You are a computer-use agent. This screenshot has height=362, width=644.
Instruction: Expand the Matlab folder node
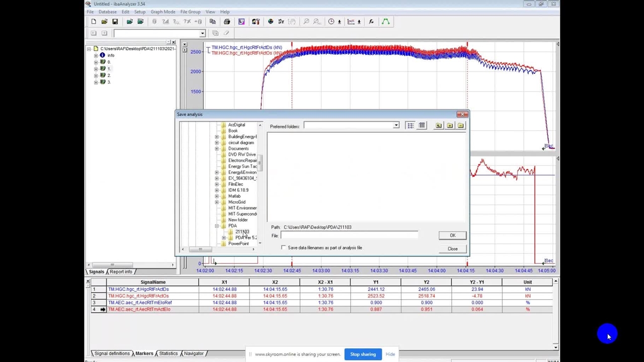coord(217,196)
